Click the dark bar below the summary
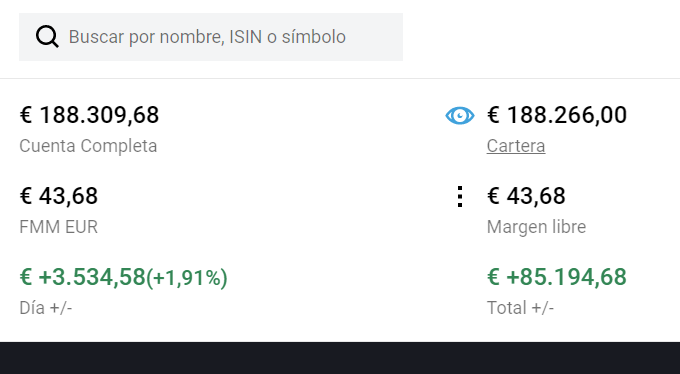 click(x=340, y=358)
